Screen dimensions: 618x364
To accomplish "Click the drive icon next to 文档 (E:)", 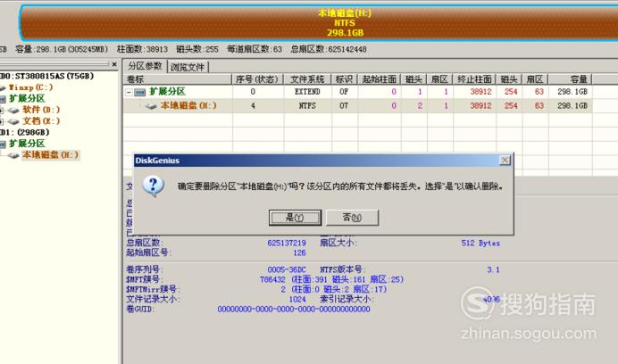I will (x=14, y=121).
